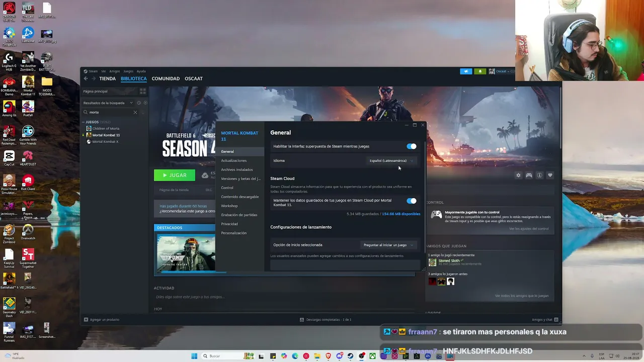This screenshot has height=362, width=644.
Task: Click the Top Gun featured thumbnail
Action: 186,253
